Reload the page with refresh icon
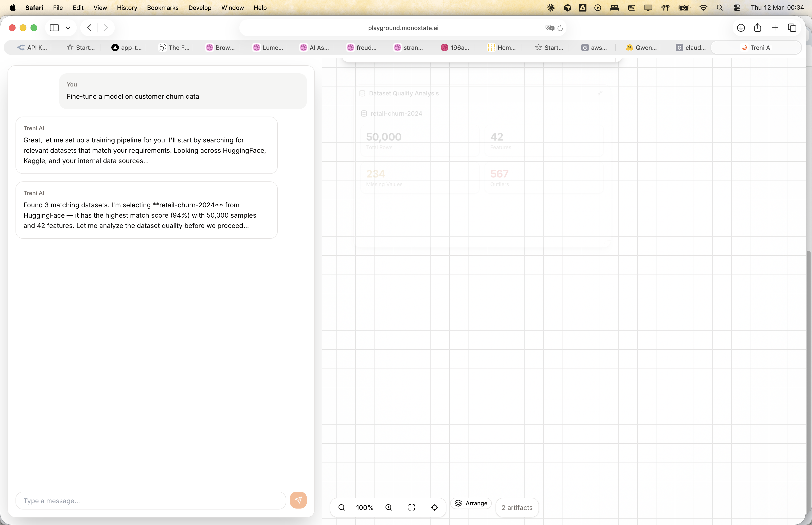The image size is (812, 525). tap(560, 28)
